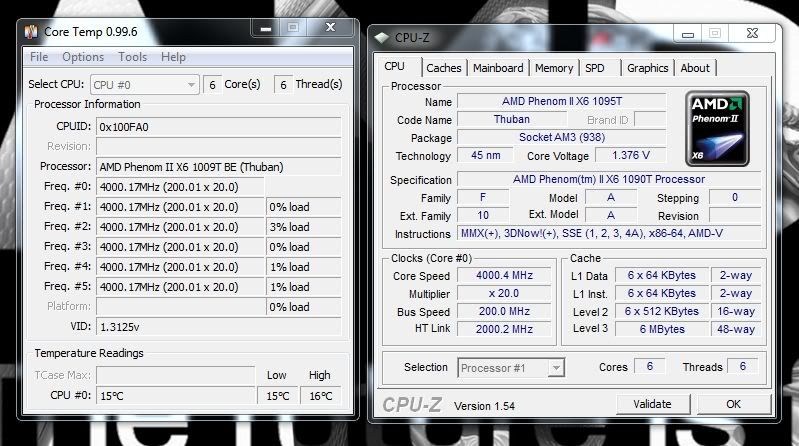Click the VID field showing 1.3125v

click(x=218, y=327)
